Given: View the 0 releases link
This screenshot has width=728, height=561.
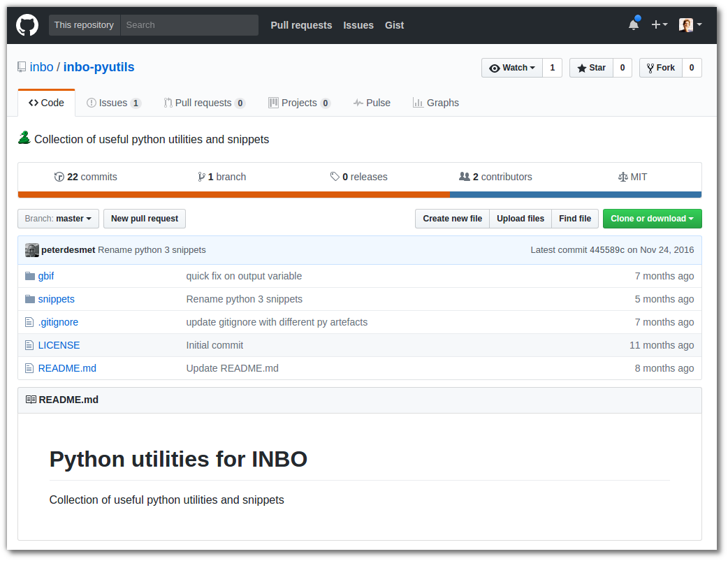Looking at the screenshot, I should [359, 177].
